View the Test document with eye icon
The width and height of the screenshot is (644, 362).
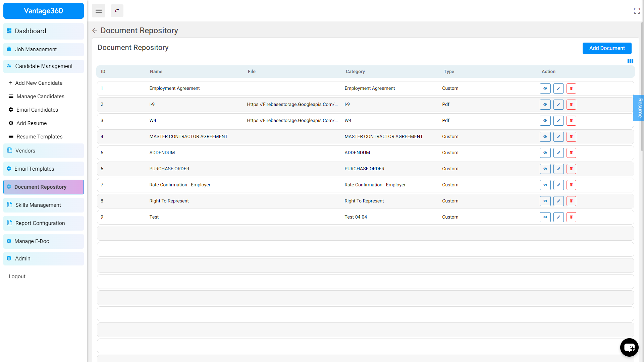click(x=545, y=217)
